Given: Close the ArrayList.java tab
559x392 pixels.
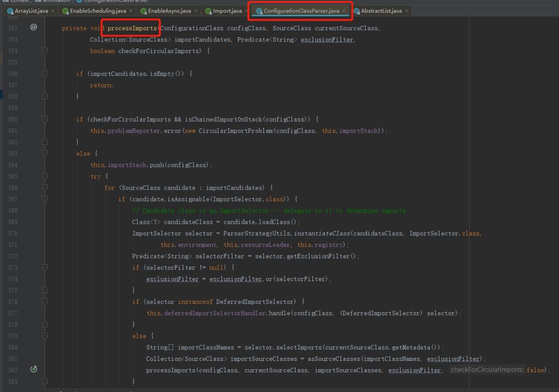Looking at the screenshot, I should (x=53, y=11).
